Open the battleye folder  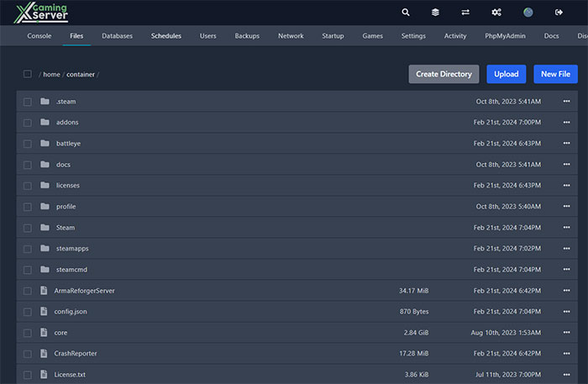[68, 144]
